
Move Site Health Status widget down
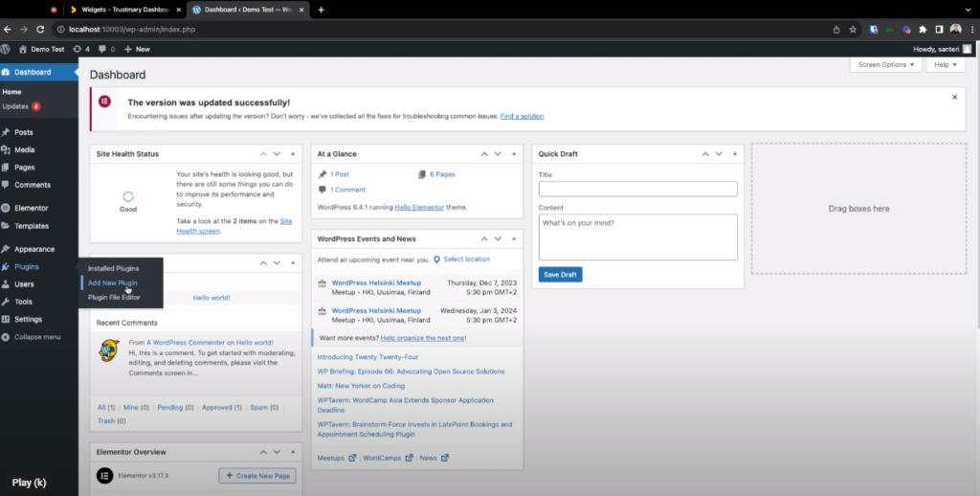(277, 154)
